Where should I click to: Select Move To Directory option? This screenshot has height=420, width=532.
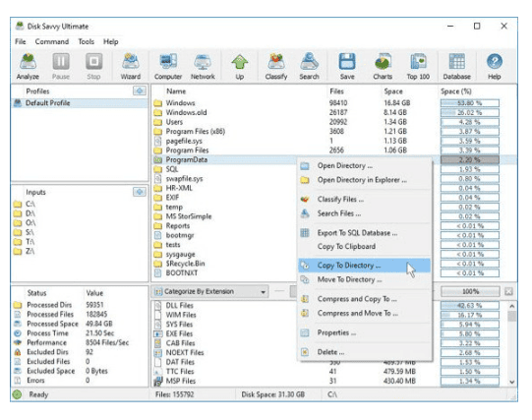click(365, 279)
